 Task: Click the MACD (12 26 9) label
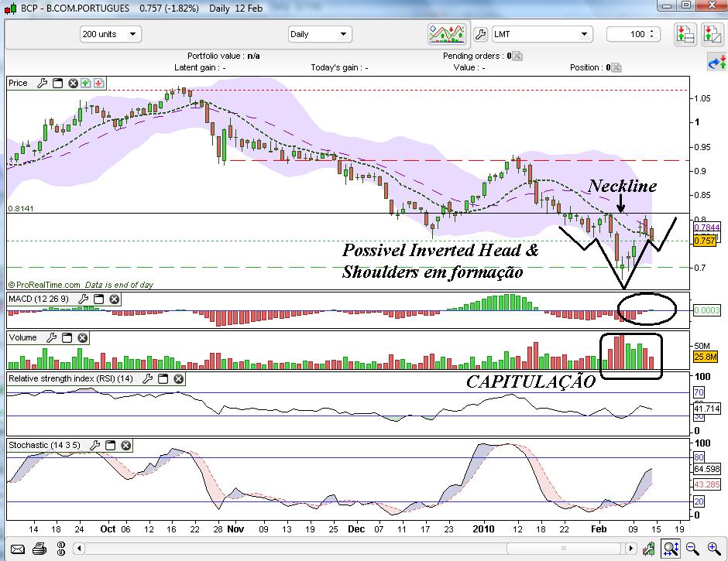tap(39, 299)
